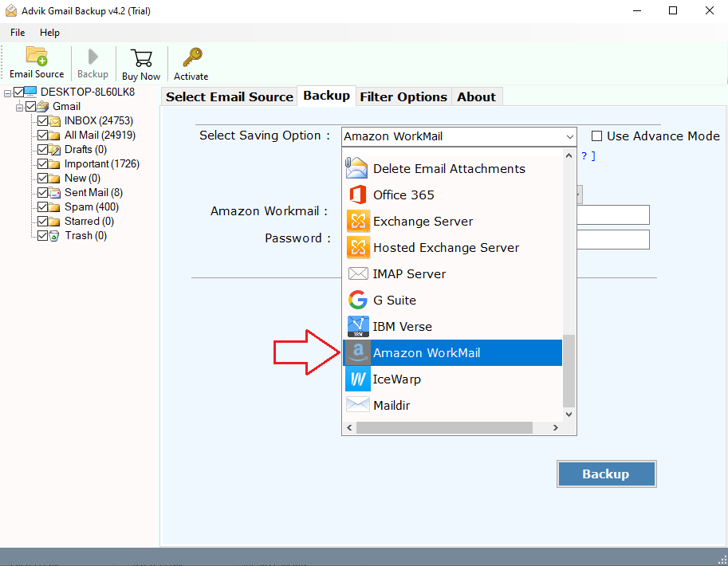Click the G Suite Google logo
Viewport: 728px width, 566px height.
pyautogui.click(x=358, y=300)
